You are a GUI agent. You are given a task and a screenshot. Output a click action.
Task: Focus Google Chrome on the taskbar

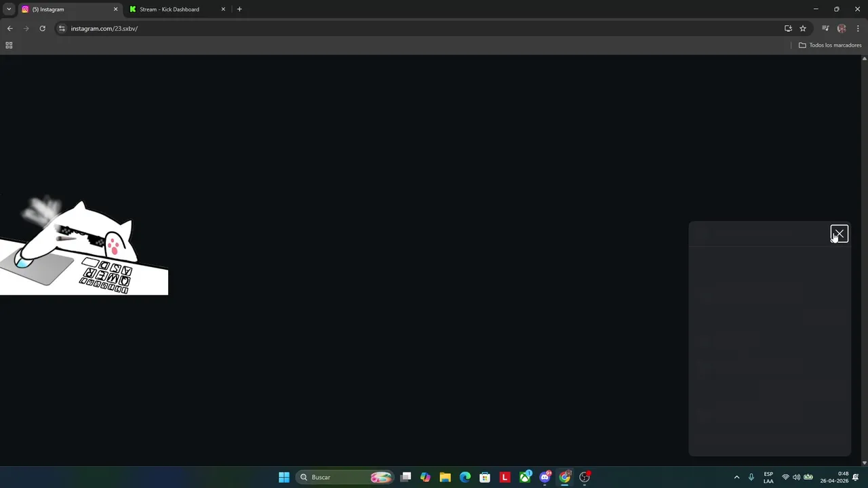(564, 477)
